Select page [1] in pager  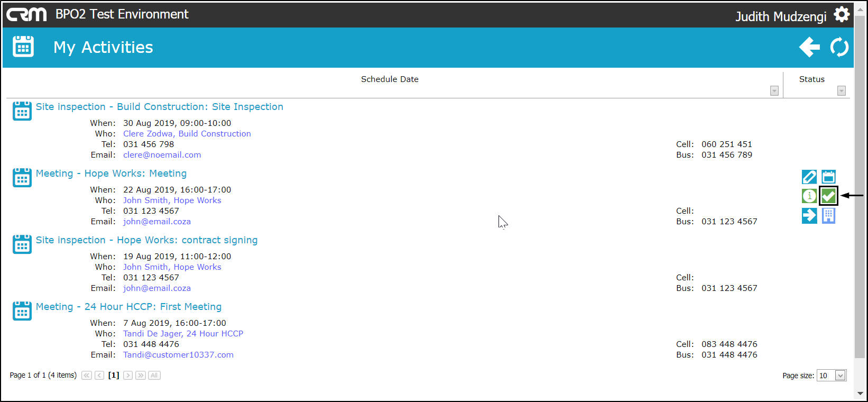[114, 376]
